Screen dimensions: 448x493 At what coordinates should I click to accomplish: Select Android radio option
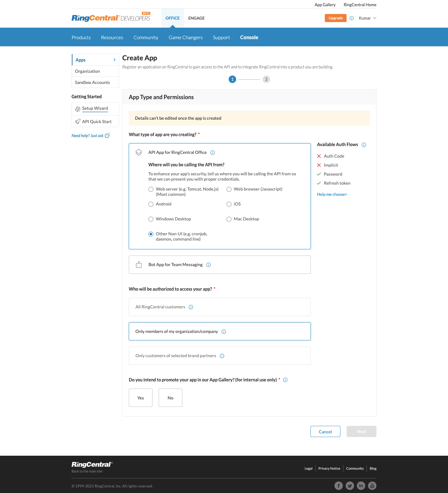tap(151, 204)
